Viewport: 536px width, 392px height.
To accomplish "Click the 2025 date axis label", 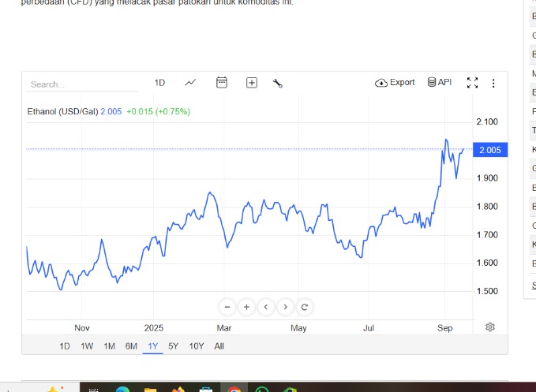I will pos(153,328).
